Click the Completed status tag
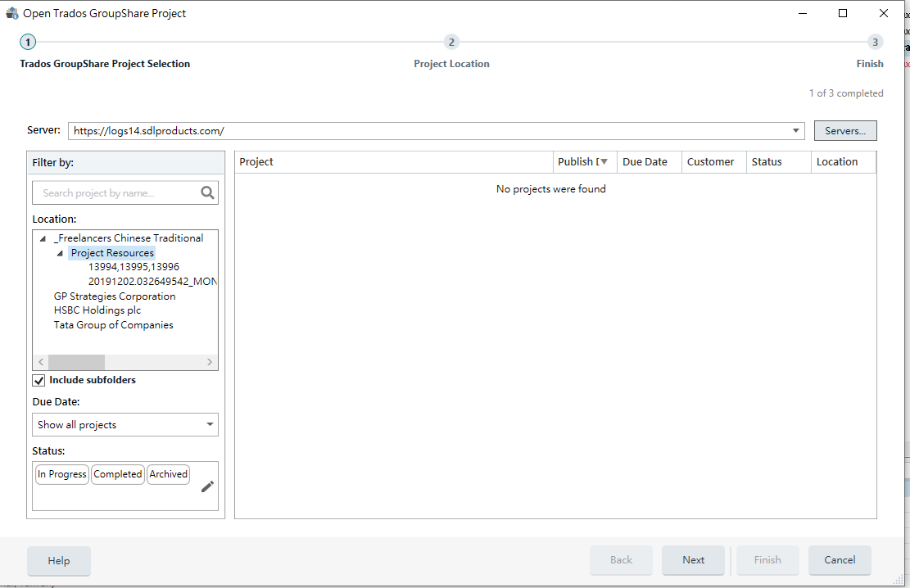Screen dimensions: 910x588 [118, 474]
